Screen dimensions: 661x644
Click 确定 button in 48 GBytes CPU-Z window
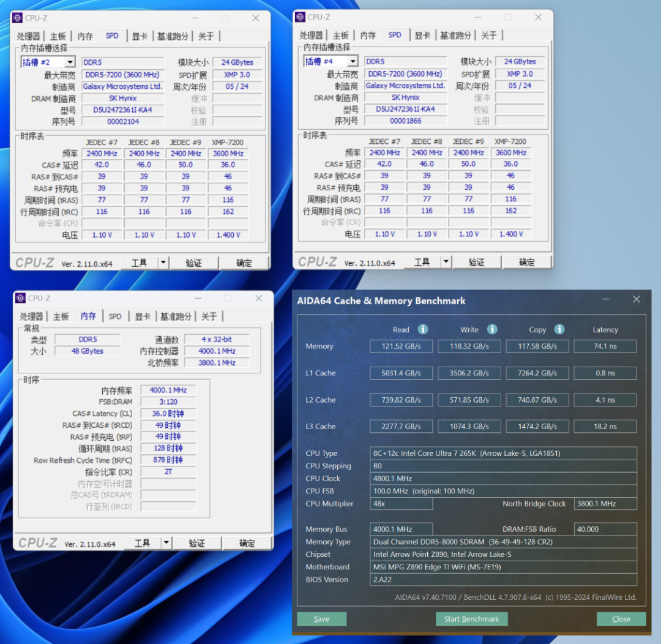(247, 543)
